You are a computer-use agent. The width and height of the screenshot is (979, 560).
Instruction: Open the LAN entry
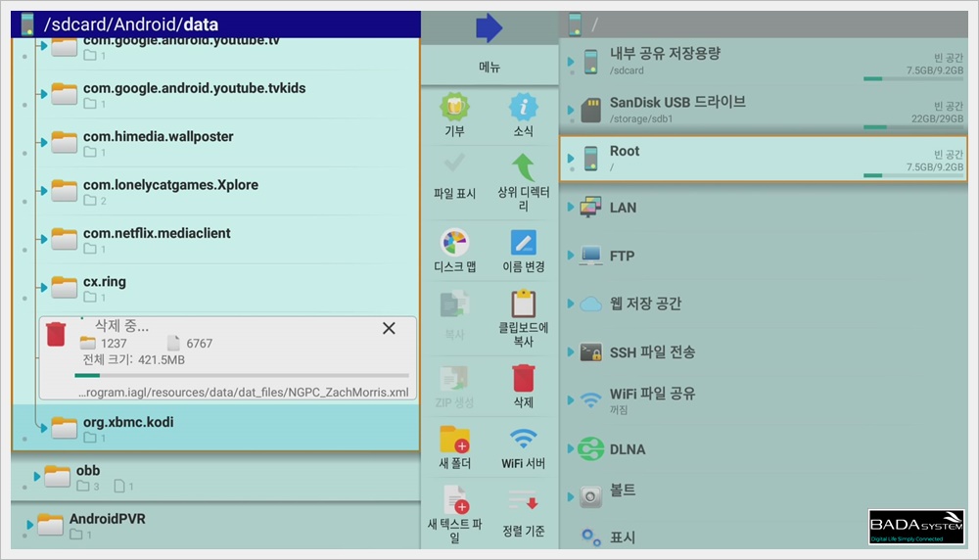point(763,207)
